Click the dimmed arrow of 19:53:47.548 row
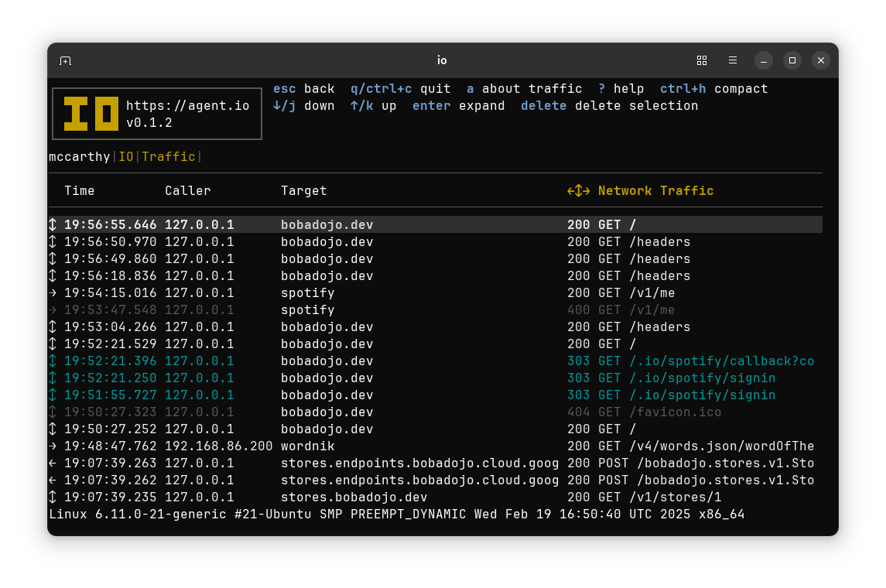 (x=53, y=310)
